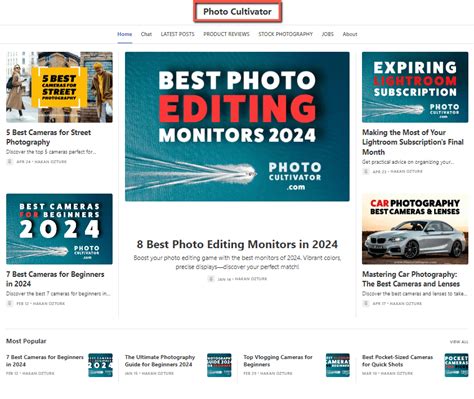Open the Best Cameras for Beginners 2024 featured thumbnail
This screenshot has width=474, height=399.
pos(59,229)
